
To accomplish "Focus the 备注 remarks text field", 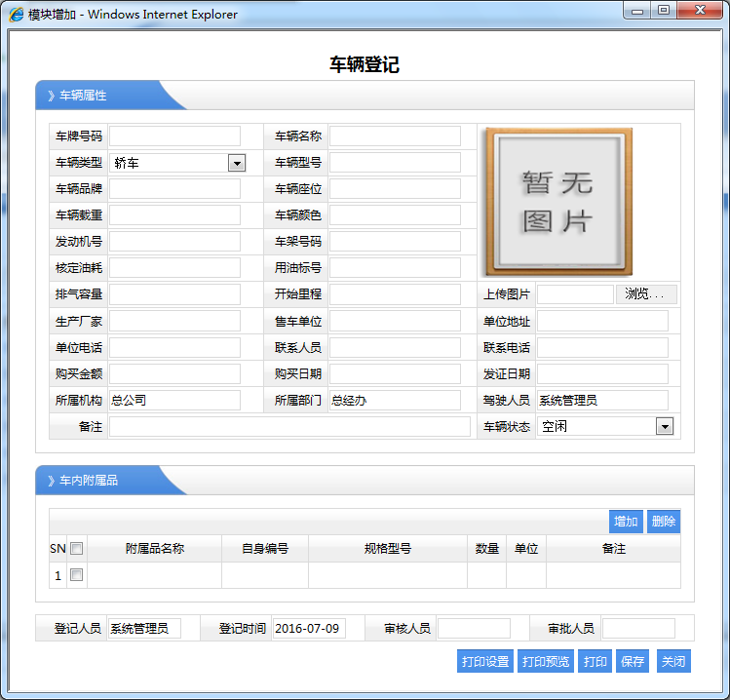I will pyautogui.click(x=289, y=427).
